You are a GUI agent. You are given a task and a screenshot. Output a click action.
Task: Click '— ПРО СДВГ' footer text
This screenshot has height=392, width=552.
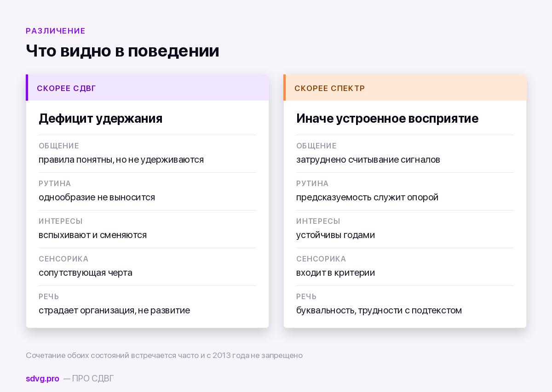tap(89, 379)
